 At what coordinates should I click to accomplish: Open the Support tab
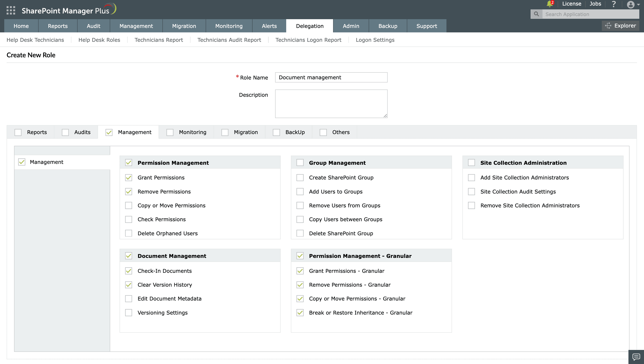(x=426, y=26)
